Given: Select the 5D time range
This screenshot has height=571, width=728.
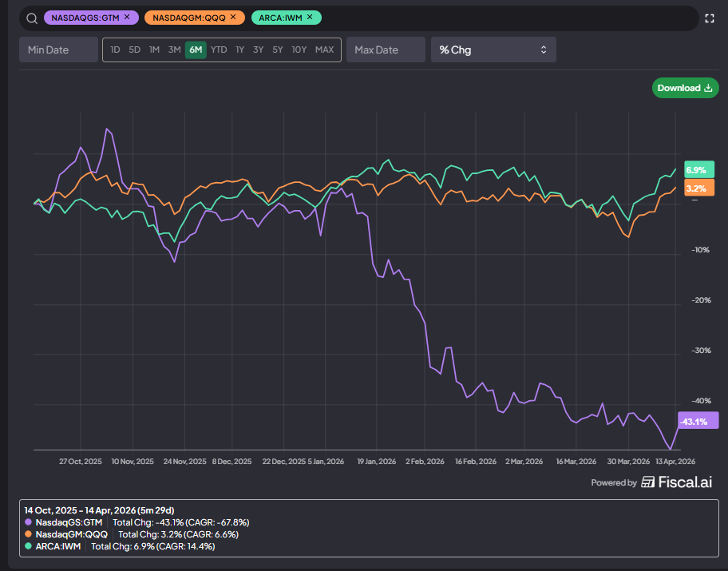Looking at the screenshot, I should (x=135, y=50).
